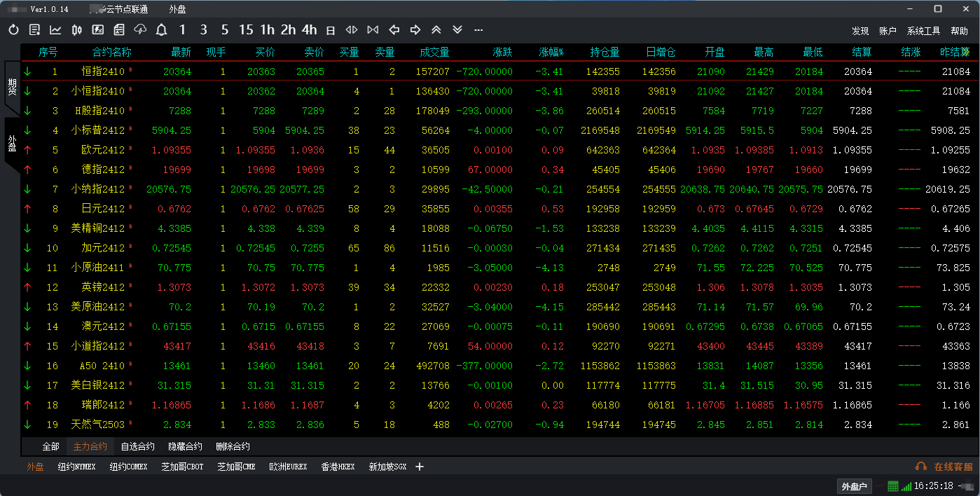Select the 5-minute period button

click(x=225, y=30)
